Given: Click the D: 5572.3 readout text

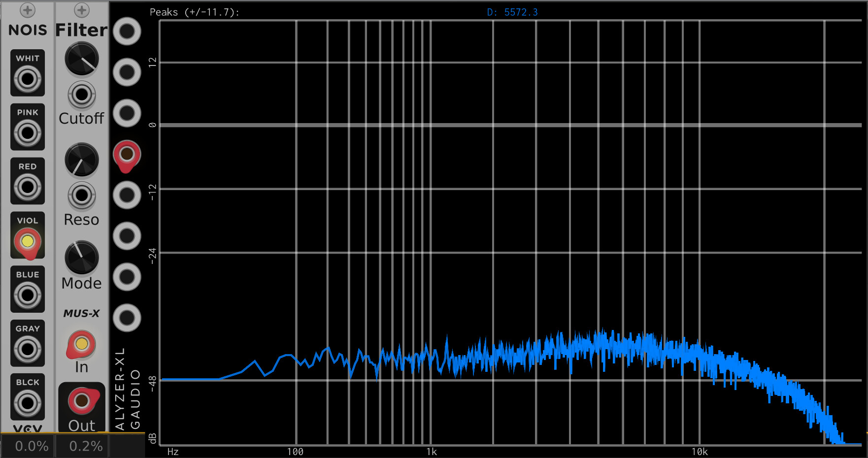Looking at the screenshot, I should [512, 12].
